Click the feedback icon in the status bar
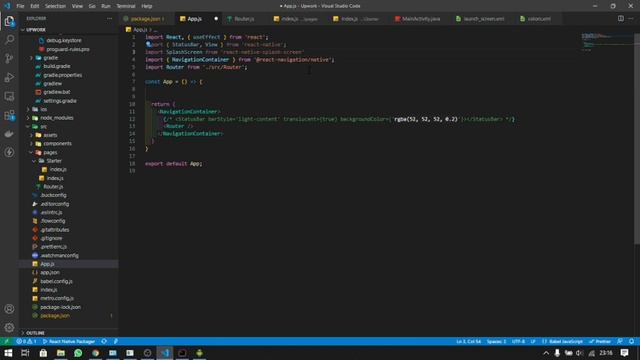The height and width of the screenshot is (360, 640). tap(620, 341)
